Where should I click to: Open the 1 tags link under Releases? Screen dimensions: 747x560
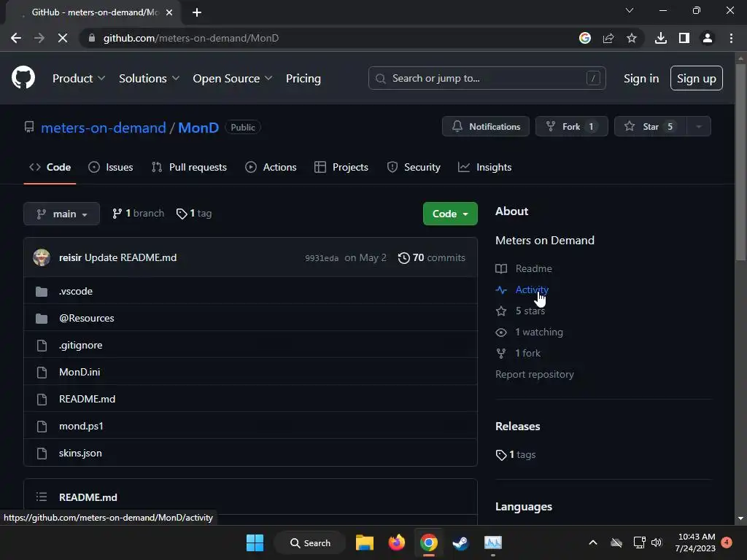click(x=516, y=455)
